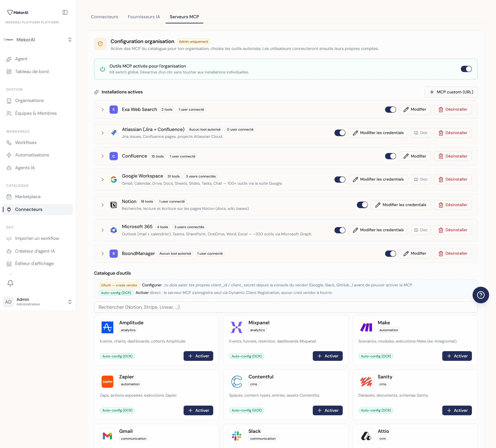The width and height of the screenshot is (496, 448).
Task: Open the help question-mark button
Action: click(480, 295)
